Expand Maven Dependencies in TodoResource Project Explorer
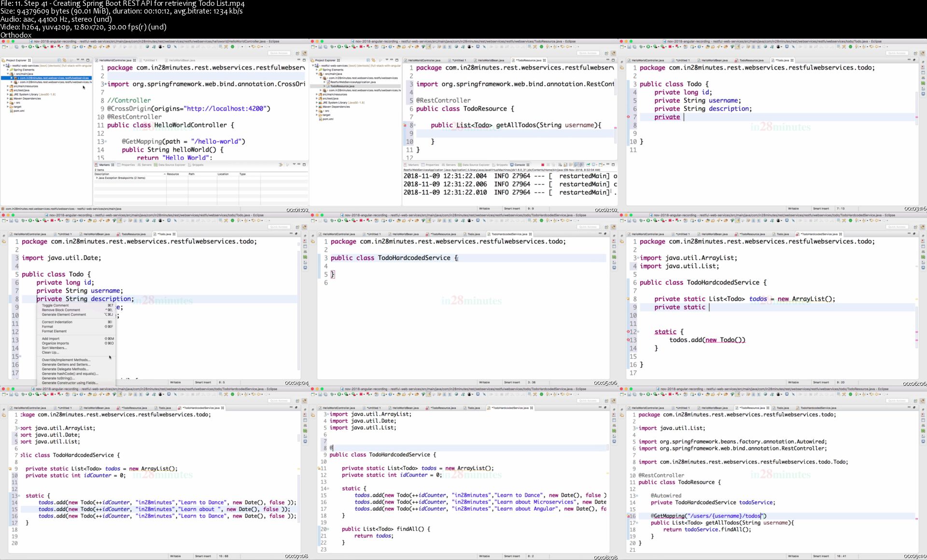Screen dimensions: 927x560 [x=317, y=107]
